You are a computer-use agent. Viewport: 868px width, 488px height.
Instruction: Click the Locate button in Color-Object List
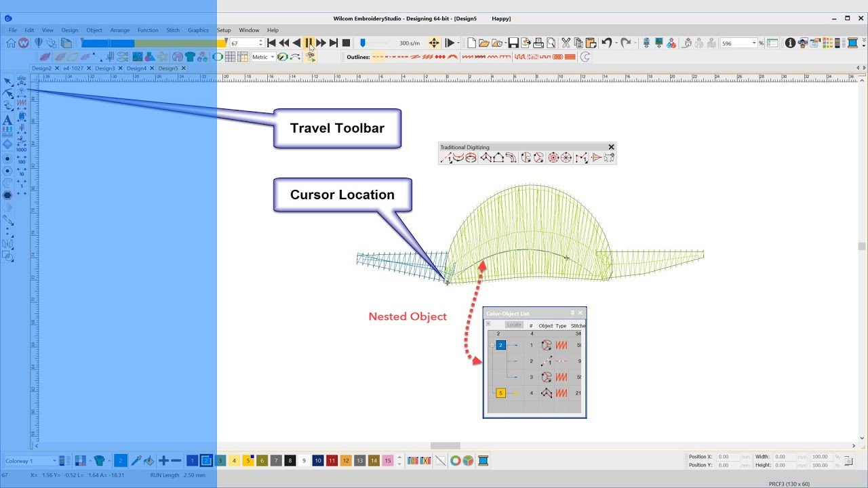[x=514, y=325]
